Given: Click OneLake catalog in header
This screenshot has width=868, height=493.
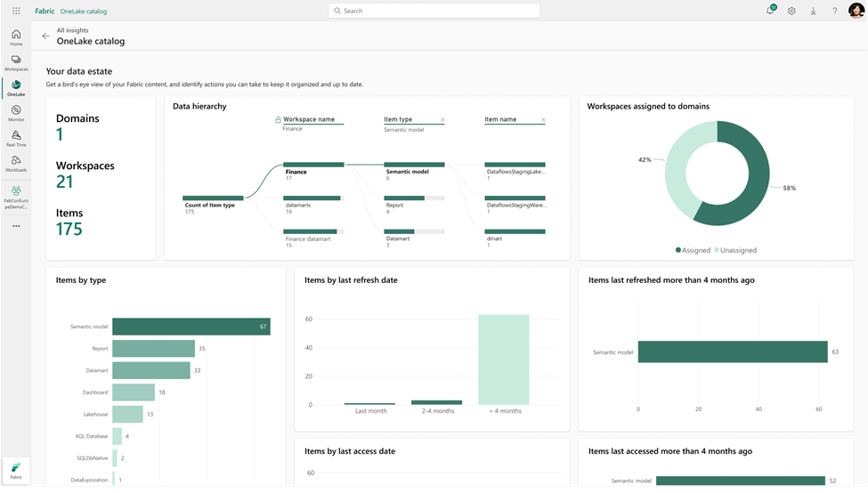Looking at the screenshot, I should pos(84,11).
